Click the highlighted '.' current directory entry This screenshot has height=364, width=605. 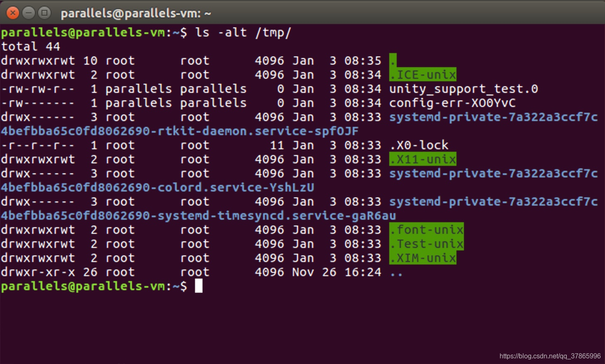click(393, 61)
